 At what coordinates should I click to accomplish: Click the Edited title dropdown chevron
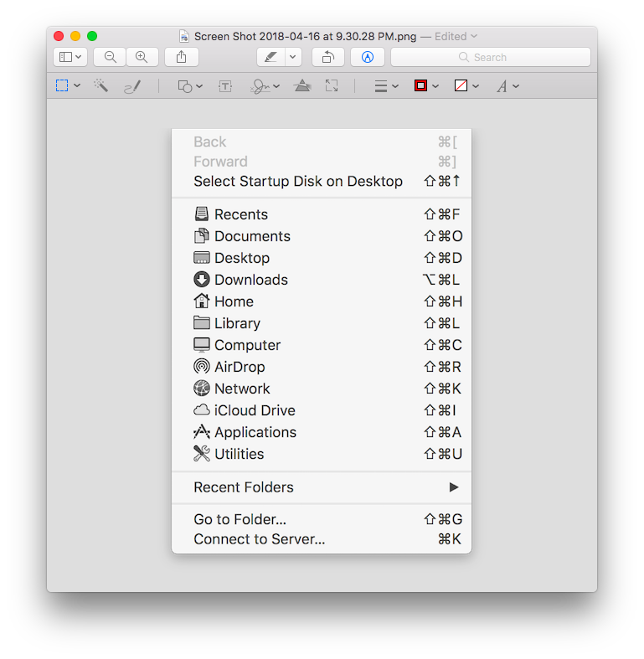474,37
